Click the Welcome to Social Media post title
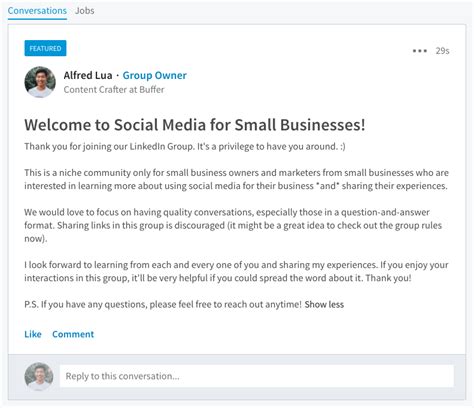Image resolution: width=474 pixels, height=408 pixels. click(x=195, y=125)
